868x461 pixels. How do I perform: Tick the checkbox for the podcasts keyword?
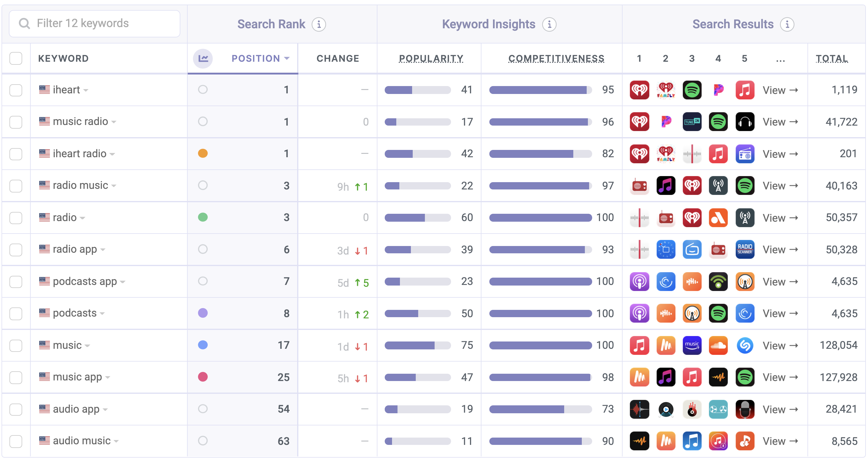coord(16,314)
